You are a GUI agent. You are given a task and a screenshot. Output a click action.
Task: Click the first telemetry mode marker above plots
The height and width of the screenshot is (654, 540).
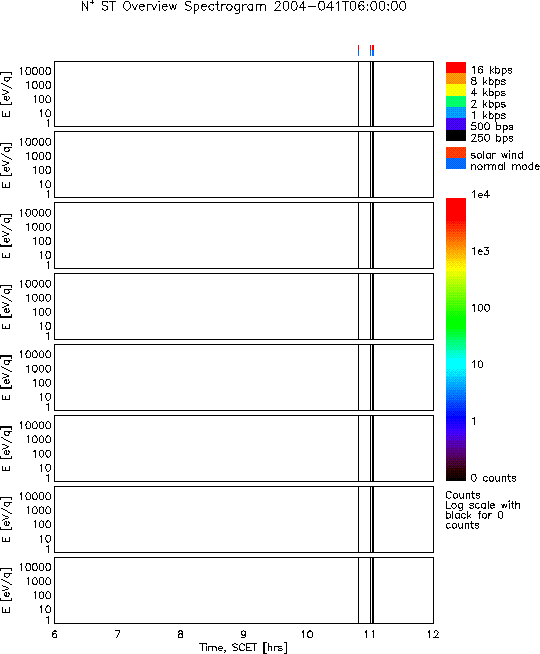(x=359, y=50)
